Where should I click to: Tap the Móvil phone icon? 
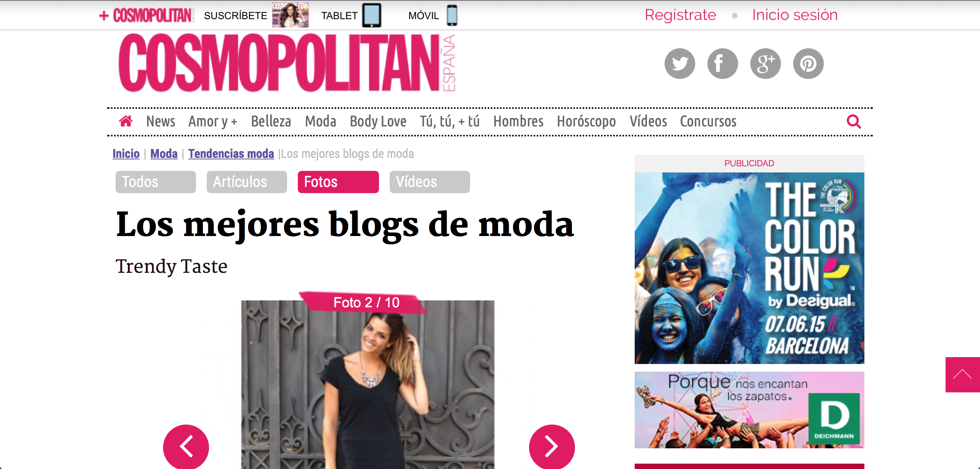tap(452, 15)
